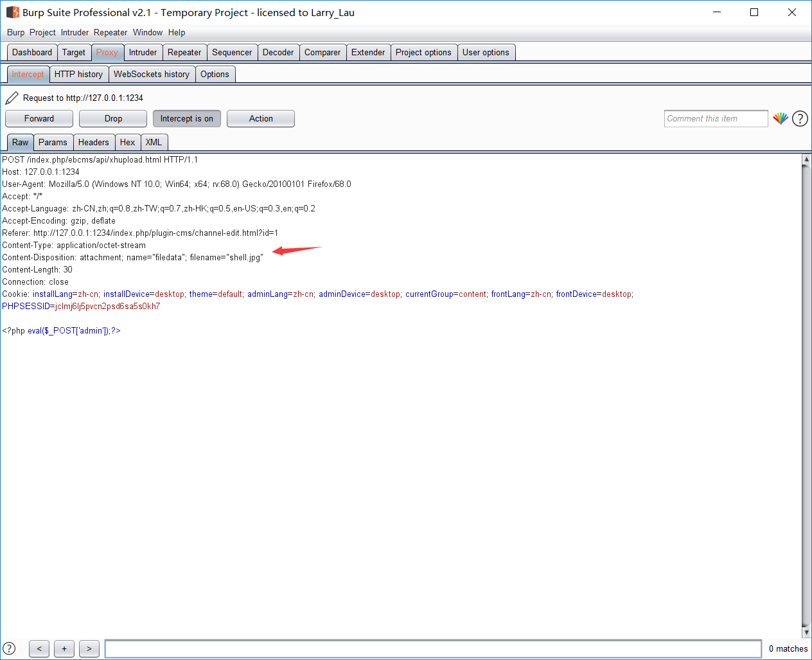Click the Content-Length: 30 line

click(x=37, y=269)
